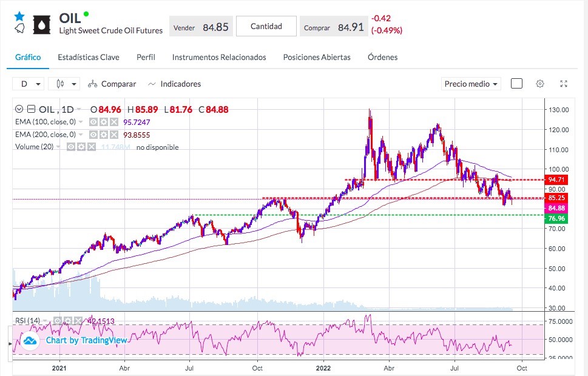Click the 2022 date axis label
The width and height of the screenshot is (588, 376).
pos(323,368)
